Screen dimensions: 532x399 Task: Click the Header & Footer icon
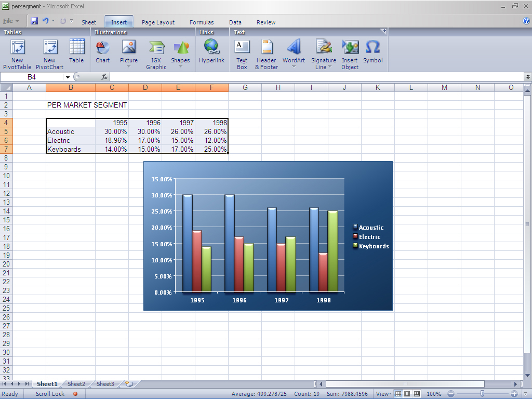click(x=267, y=55)
